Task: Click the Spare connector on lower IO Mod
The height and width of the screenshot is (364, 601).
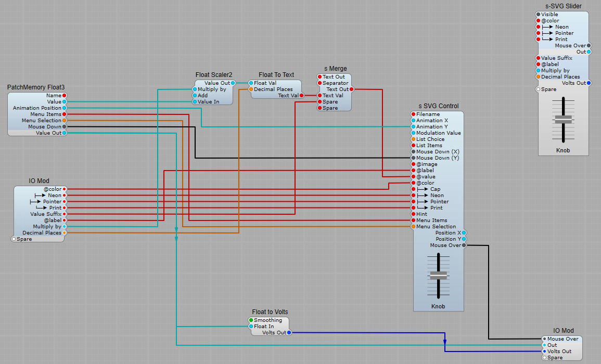Action: click(545, 357)
